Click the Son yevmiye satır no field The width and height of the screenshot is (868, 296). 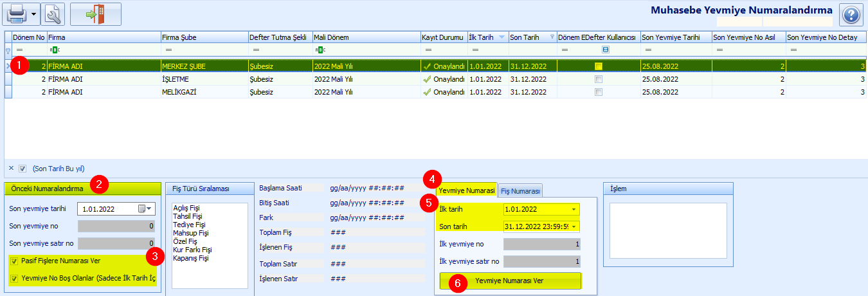point(116,243)
